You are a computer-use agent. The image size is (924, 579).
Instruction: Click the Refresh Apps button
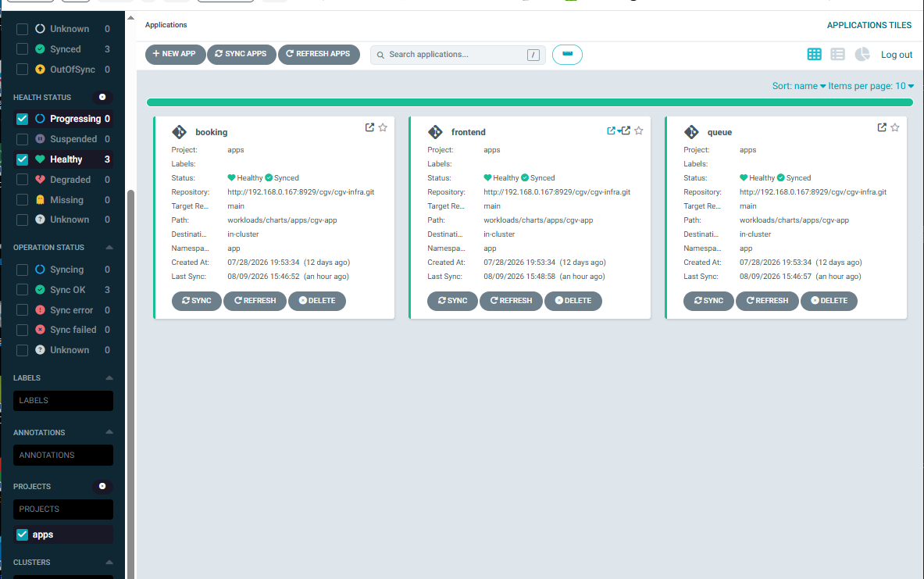pyautogui.click(x=318, y=54)
